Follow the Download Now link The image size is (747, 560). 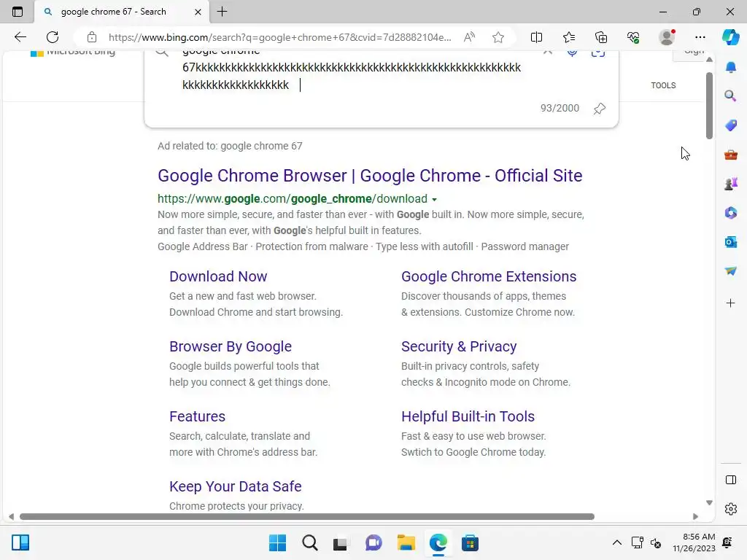218,276
